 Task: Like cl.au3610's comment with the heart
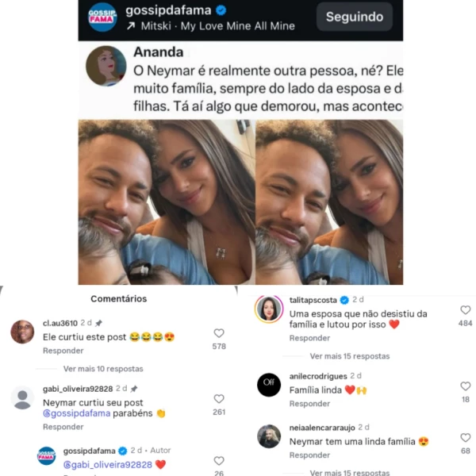pos(219,333)
